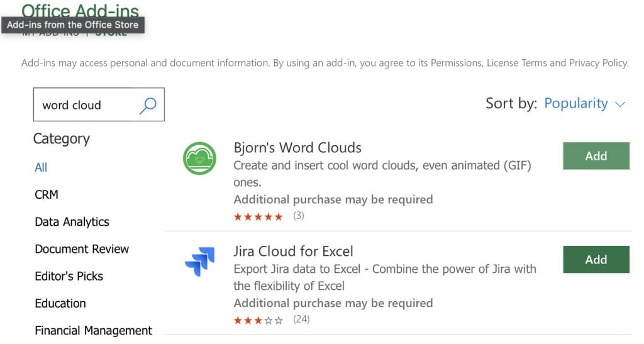Image resolution: width=644 pixels, height=344 pixels.
Task: Click the green Bjorn's Word Clouds icon
Action: pos(199,158)
